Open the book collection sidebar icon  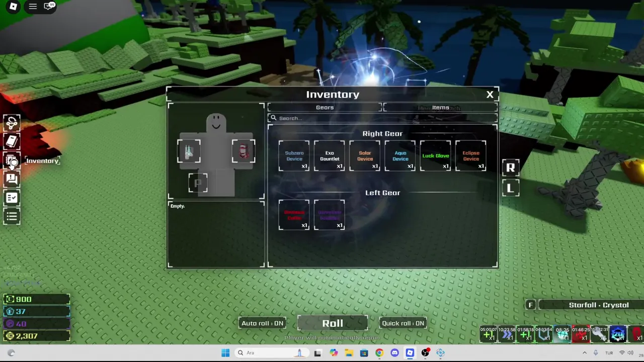point(12,141)
